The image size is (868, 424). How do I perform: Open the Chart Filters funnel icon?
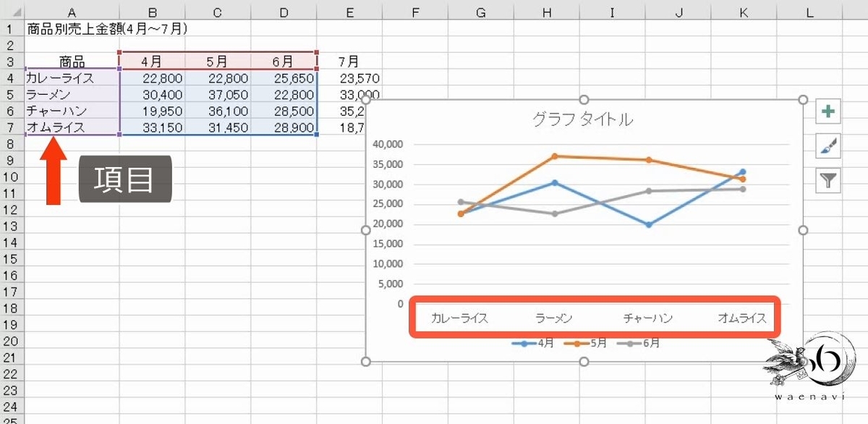click(828, 180)
